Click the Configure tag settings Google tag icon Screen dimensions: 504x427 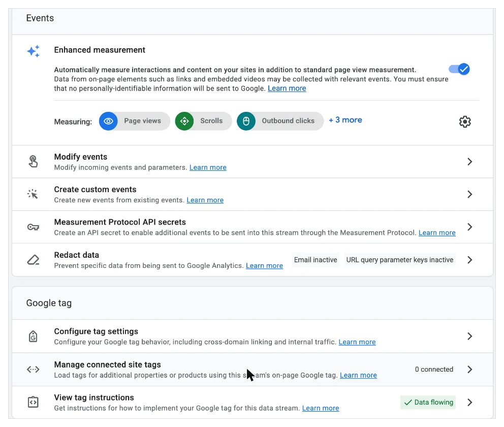[x=33, y=337]
